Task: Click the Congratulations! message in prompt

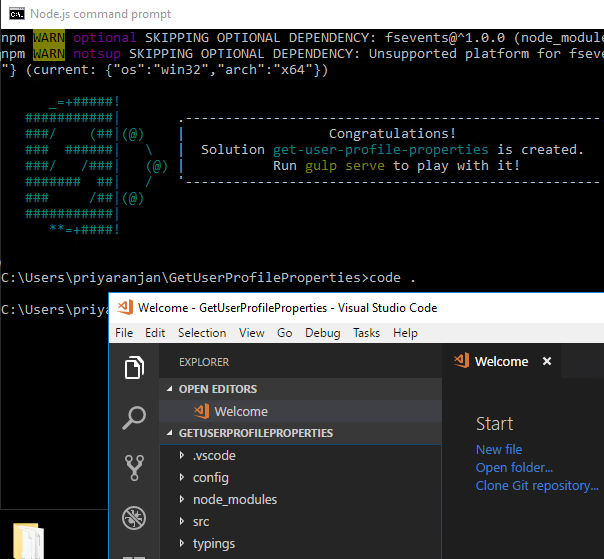Action: click(392, 133)
